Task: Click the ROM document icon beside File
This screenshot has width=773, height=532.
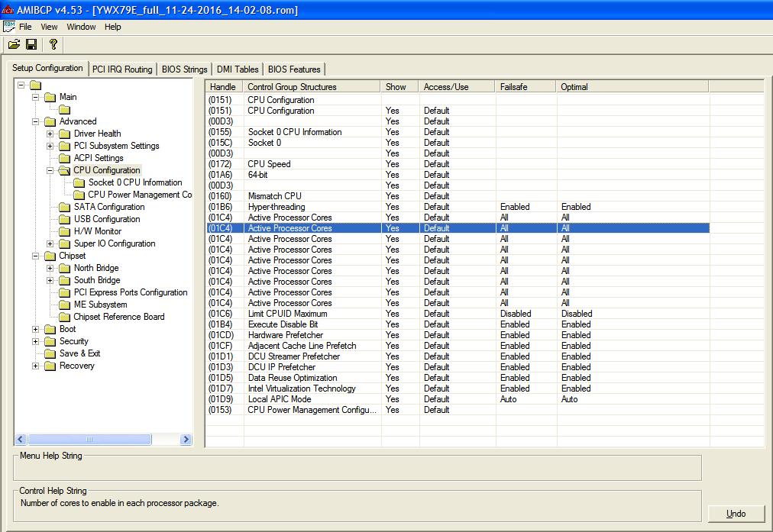Action: (9, 27)
